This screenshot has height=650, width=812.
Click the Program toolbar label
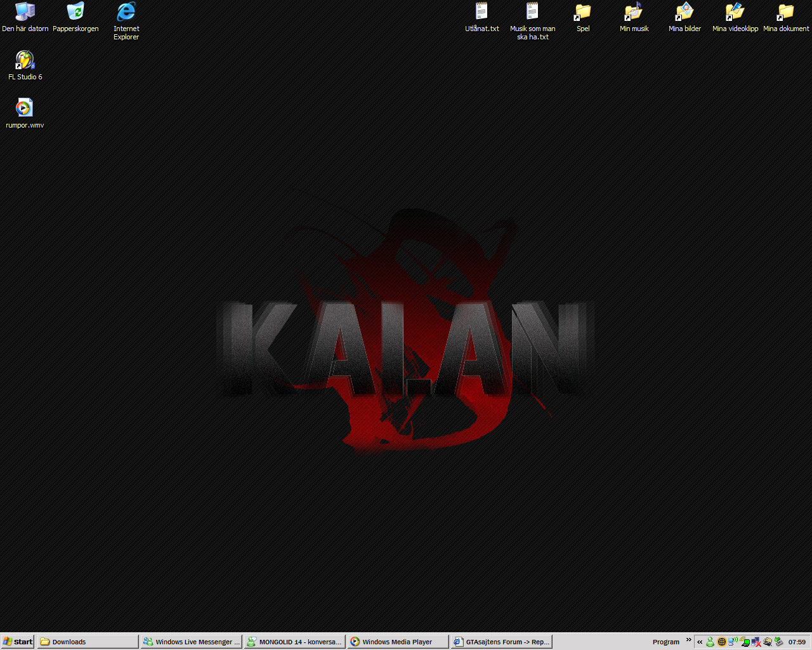(665, 642)
